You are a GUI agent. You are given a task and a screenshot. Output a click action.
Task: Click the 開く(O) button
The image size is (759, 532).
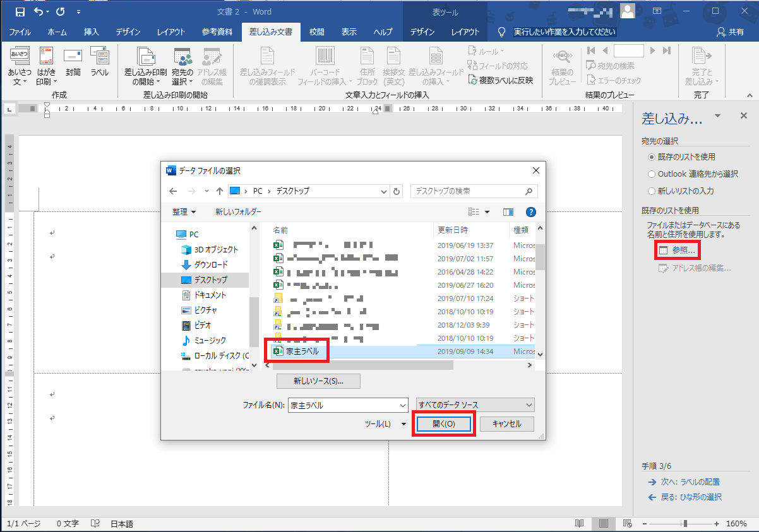click(x=443, y=424)
